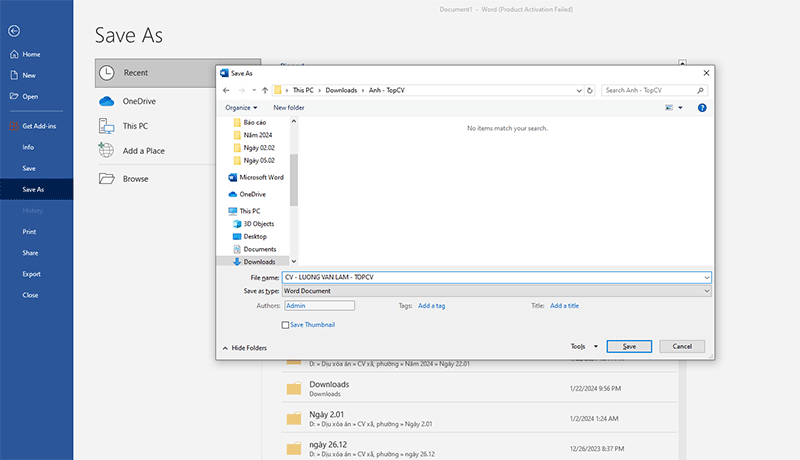Click Add a Place globe icon
The width and height of the screenshot is (800, 460).
pos(106,150)
